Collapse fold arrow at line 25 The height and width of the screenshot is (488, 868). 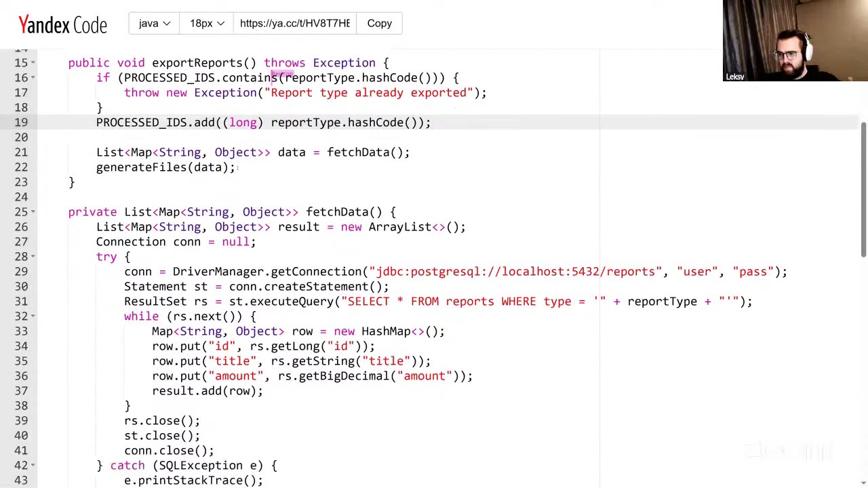coord(33,212)
